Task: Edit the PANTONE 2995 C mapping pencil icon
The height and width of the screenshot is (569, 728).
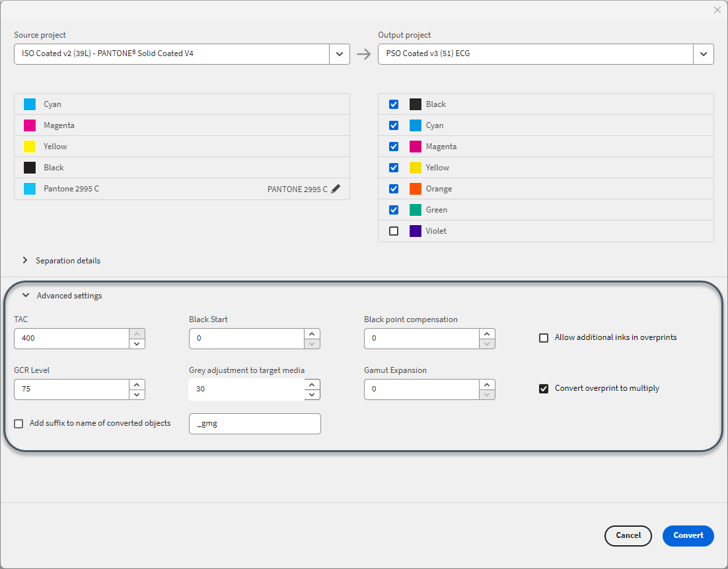Action: pos(336,189)
